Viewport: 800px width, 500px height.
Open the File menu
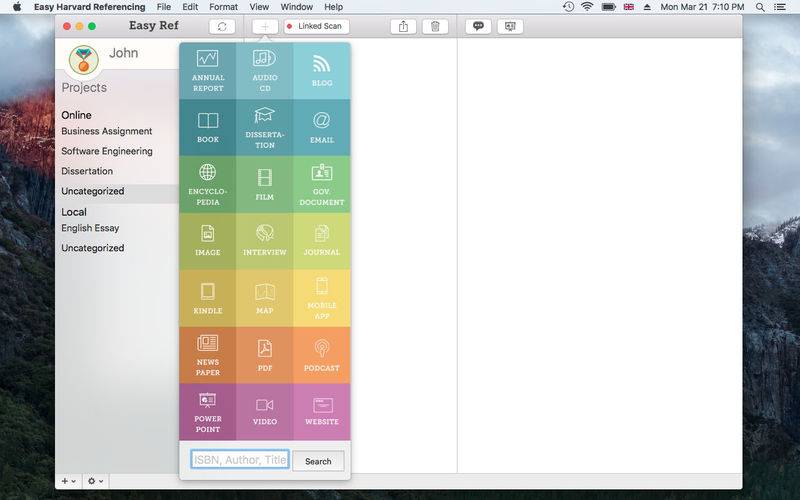pos(163,7)
